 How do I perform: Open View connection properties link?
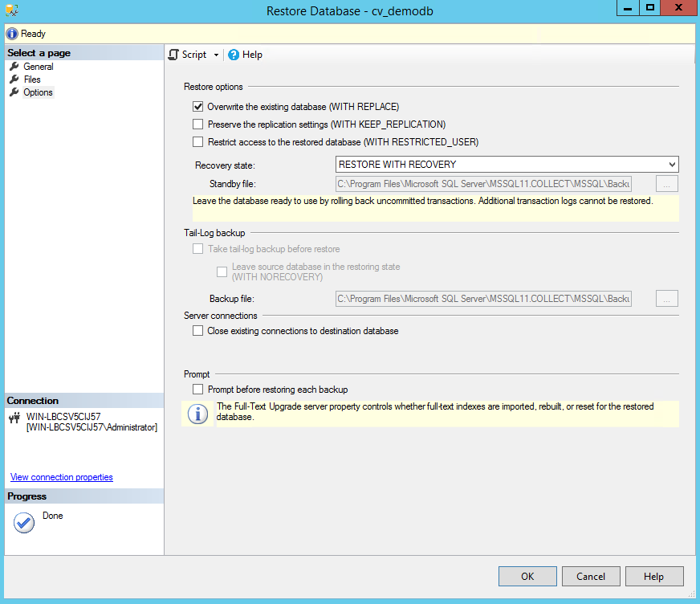click(x=62, y=477)
